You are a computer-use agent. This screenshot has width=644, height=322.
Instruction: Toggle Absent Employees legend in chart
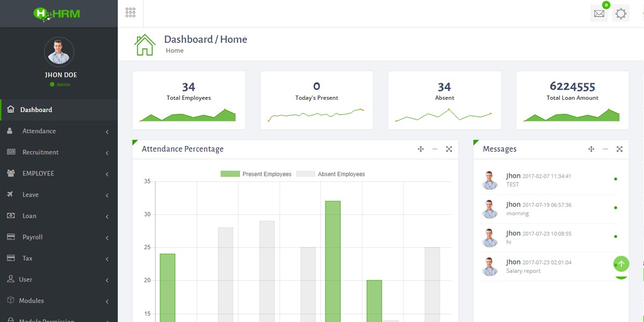(331, 174)
